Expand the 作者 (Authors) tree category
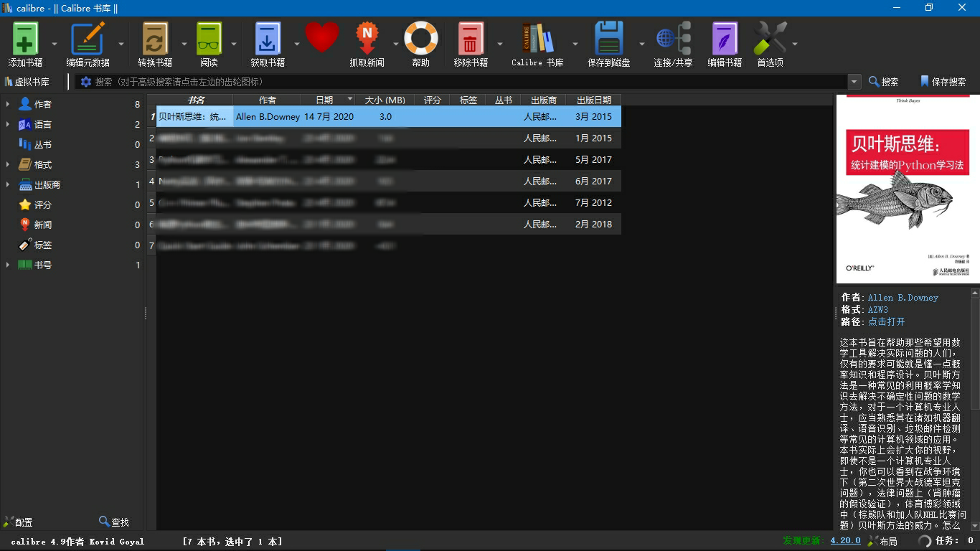This screenshot has width=980, height=551. point(8,104)
